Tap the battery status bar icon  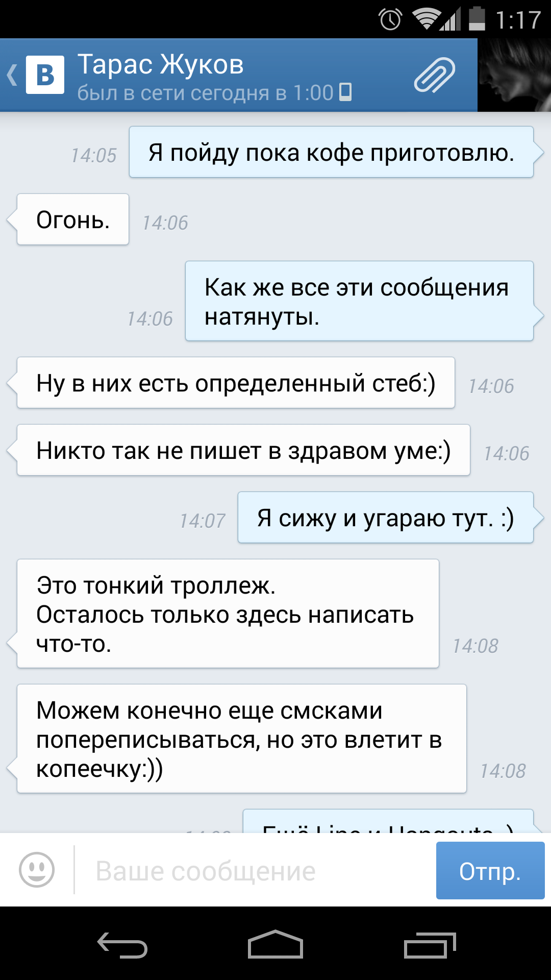pyautogui.click(x=477, y=19)
